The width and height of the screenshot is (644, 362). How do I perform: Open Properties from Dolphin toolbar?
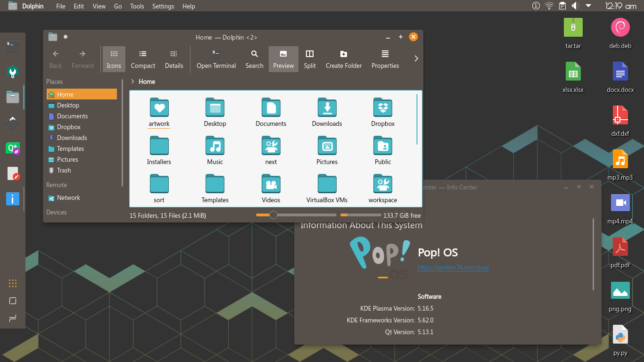(x=385, y=59)
